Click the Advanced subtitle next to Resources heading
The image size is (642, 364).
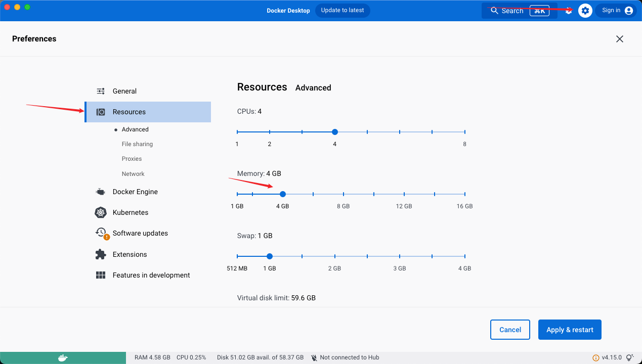pos(313,87)
